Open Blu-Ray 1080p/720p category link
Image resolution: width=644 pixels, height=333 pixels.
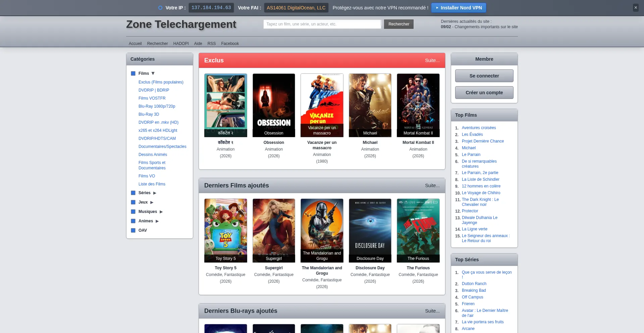157,106
